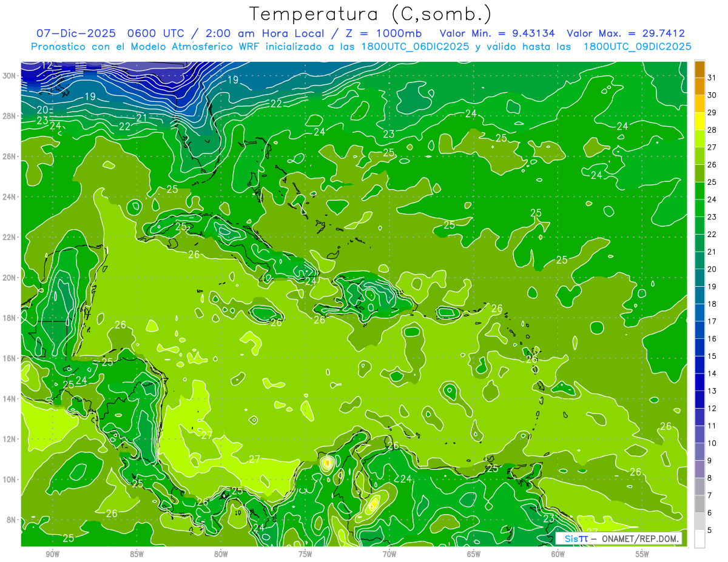The width and height of the screenshot is (728, 562).
Task: Click the number 29 on the color scale
Action: (x=712, y=112)
